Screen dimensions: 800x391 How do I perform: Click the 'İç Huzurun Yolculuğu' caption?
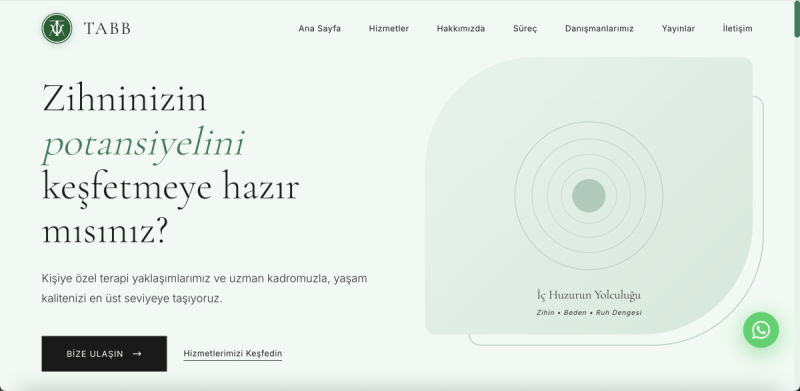(x=589, y=295)
